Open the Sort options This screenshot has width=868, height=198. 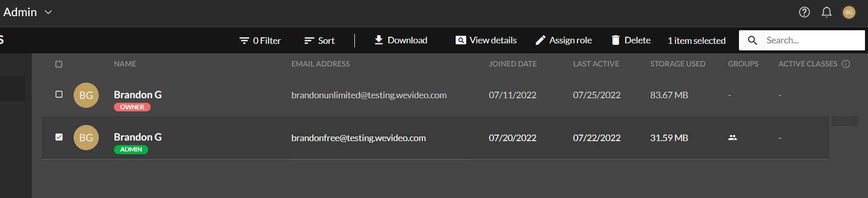point(320,40)
